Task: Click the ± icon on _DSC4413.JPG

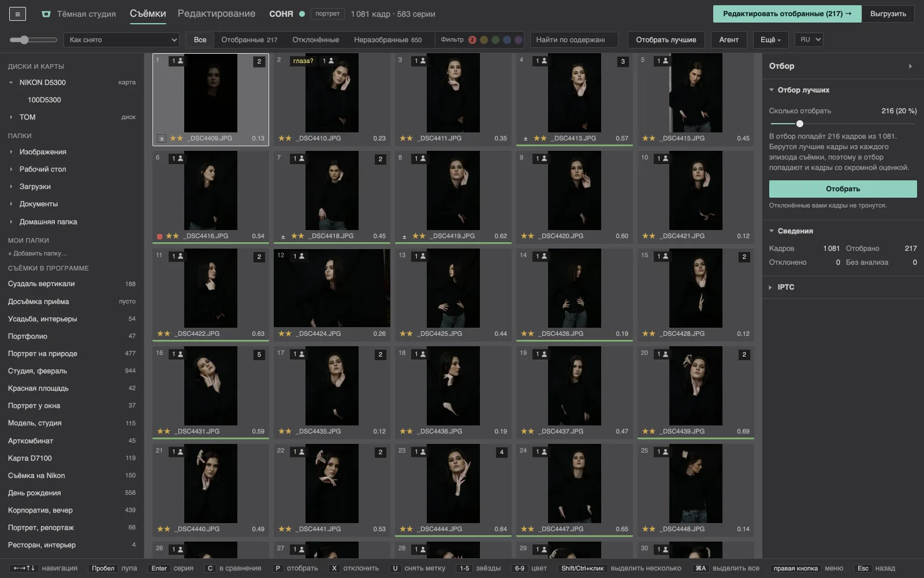Action: (x=526, y=139)
